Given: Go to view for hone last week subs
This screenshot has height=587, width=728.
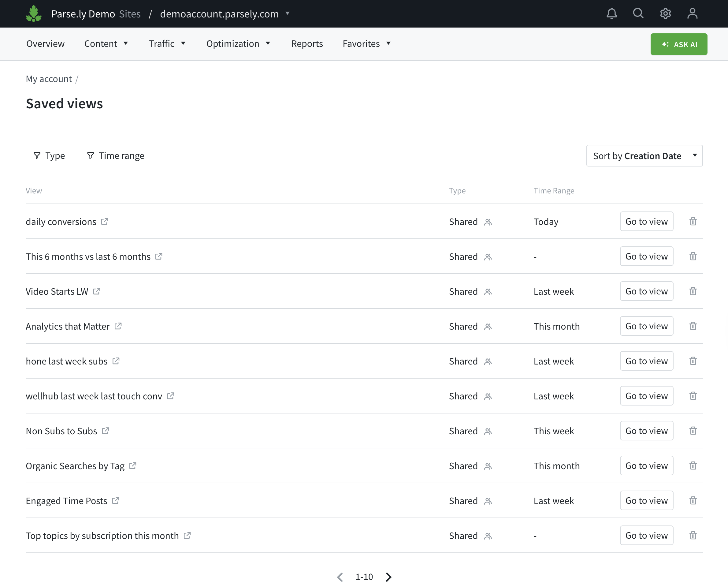Looking at the screenshot, I should pos(646,361).
